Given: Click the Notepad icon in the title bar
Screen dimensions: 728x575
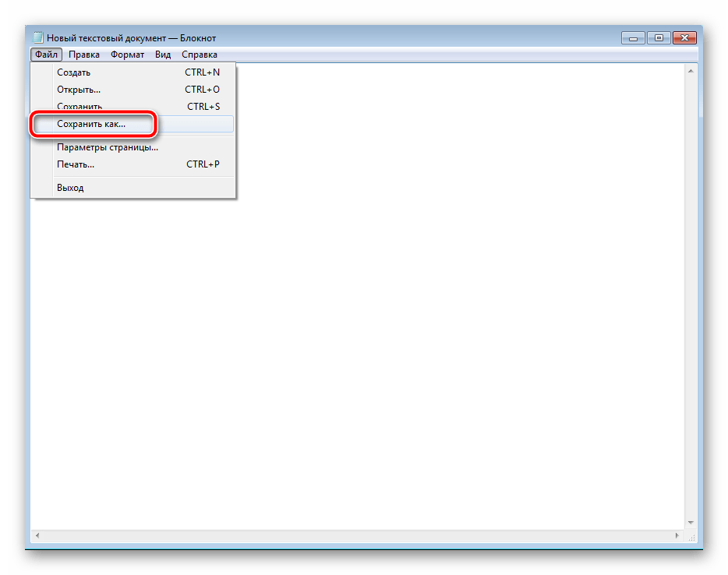Looking at the screenshot, I should (37, 37).
